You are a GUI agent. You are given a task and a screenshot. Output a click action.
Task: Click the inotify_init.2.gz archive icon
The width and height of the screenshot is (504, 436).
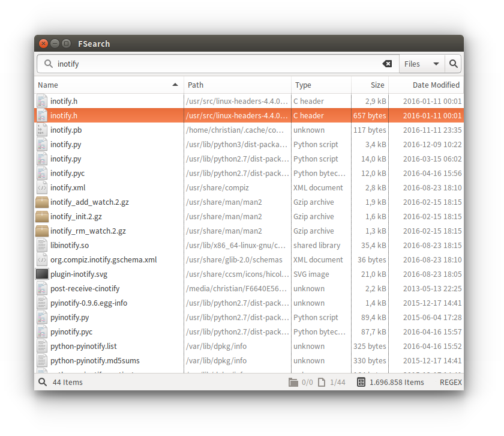41,217
